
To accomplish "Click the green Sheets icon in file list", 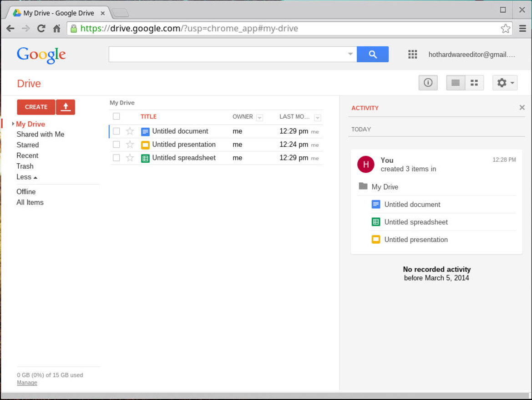I will coord(145,158).
